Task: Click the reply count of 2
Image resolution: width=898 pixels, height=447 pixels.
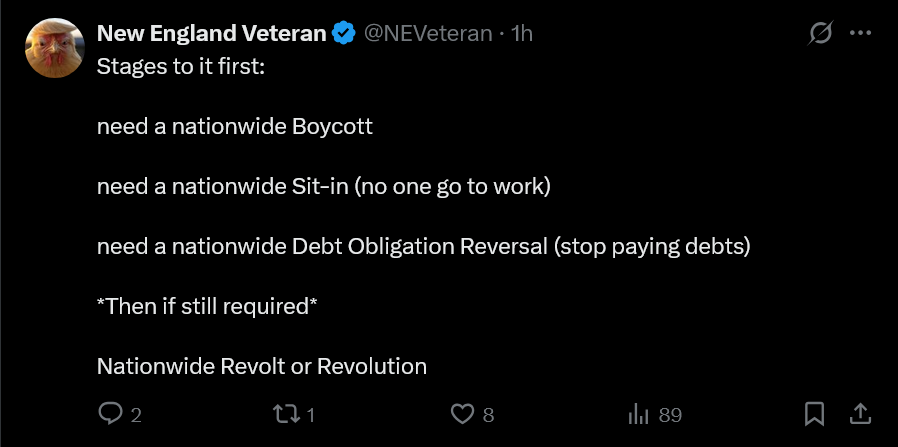Action: 136,414
